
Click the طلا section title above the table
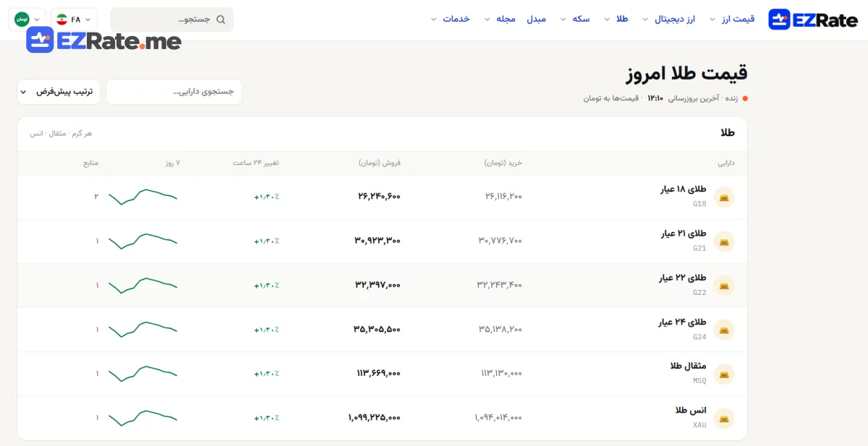(x=728, y=133)
